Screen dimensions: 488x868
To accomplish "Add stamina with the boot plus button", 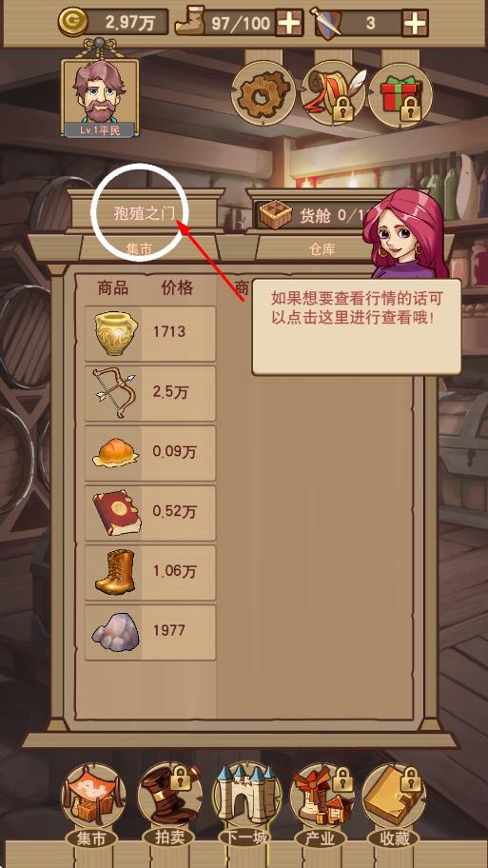I will tap(289, 23).
